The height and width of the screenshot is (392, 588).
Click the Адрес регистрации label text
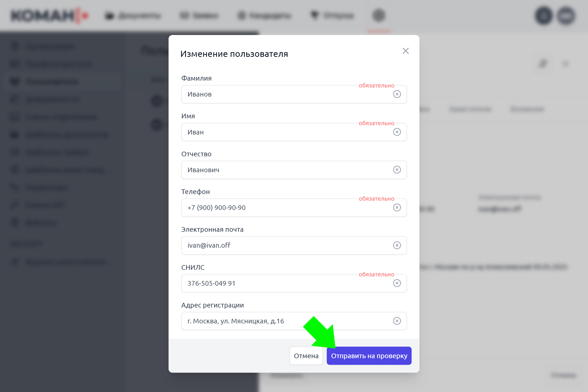pos(212,305)
